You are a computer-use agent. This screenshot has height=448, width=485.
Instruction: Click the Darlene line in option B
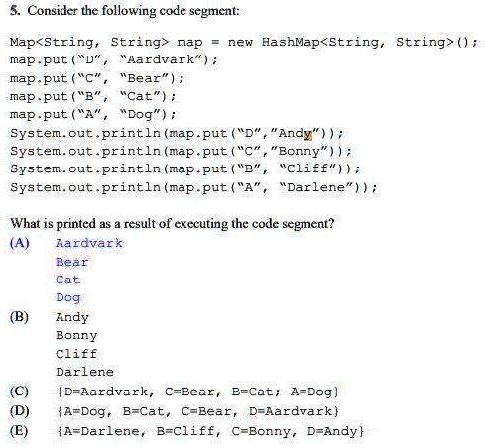pos(84,372)
